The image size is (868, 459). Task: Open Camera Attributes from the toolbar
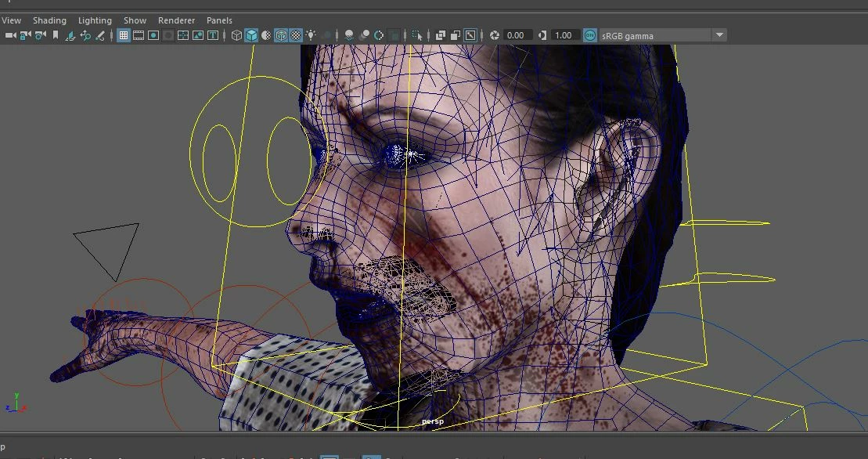[40, 35]
